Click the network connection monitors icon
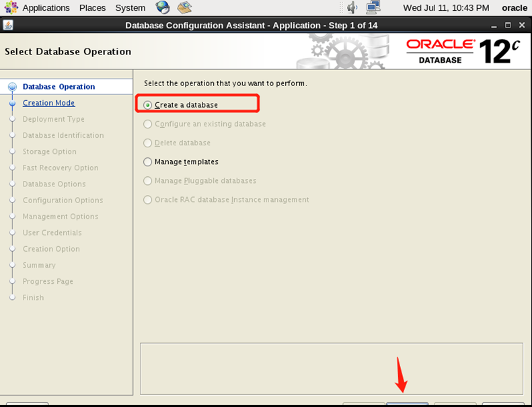The width and height of the screenshot is (532, 407). click(373, 7)
